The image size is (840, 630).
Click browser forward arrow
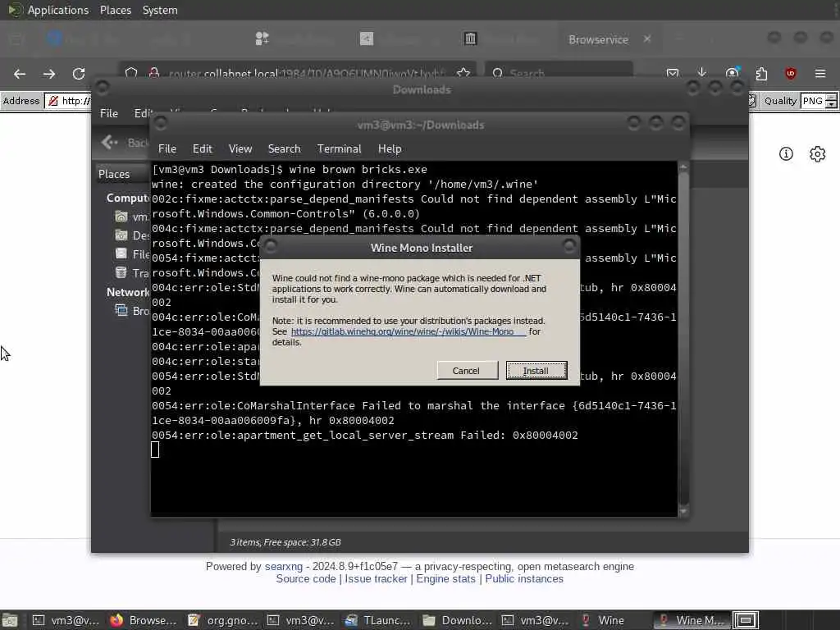click(x=49, y=73)
